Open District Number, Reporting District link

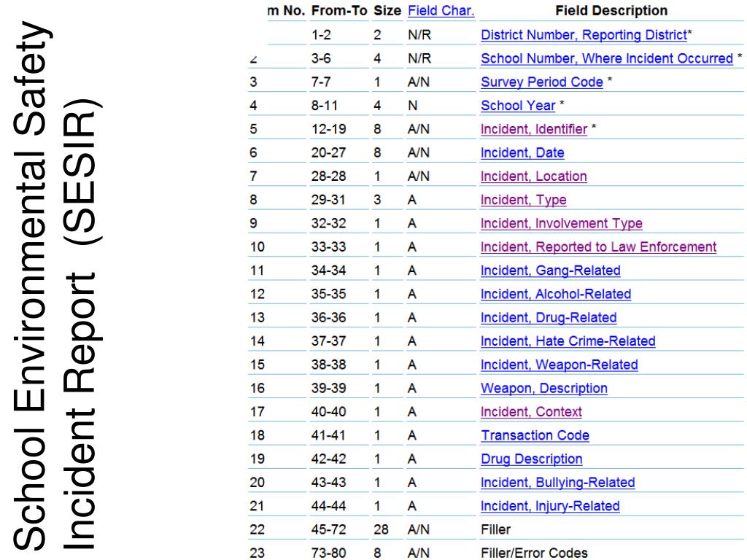584,35
